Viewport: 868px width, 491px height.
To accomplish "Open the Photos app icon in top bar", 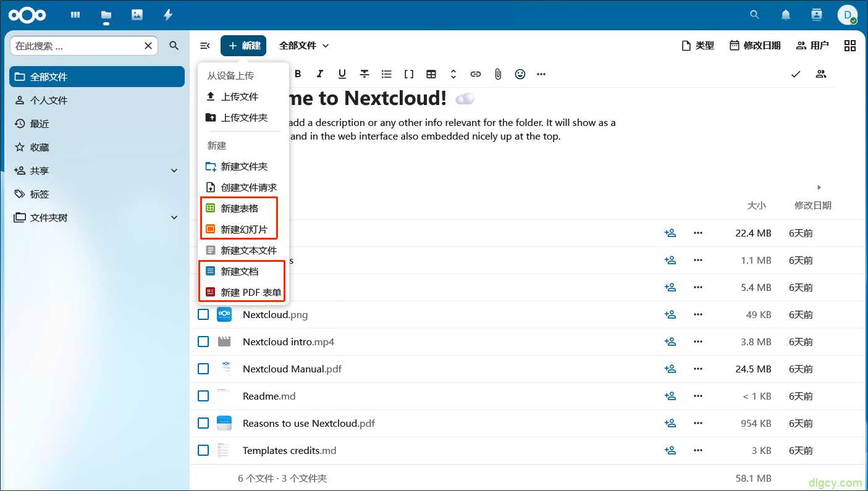I will 137,15.
